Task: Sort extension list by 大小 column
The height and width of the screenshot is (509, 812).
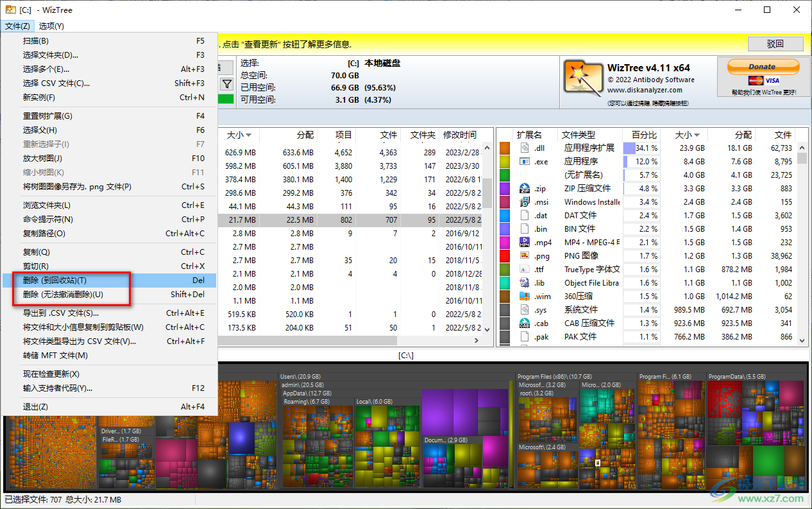Action: pos(688,135)
